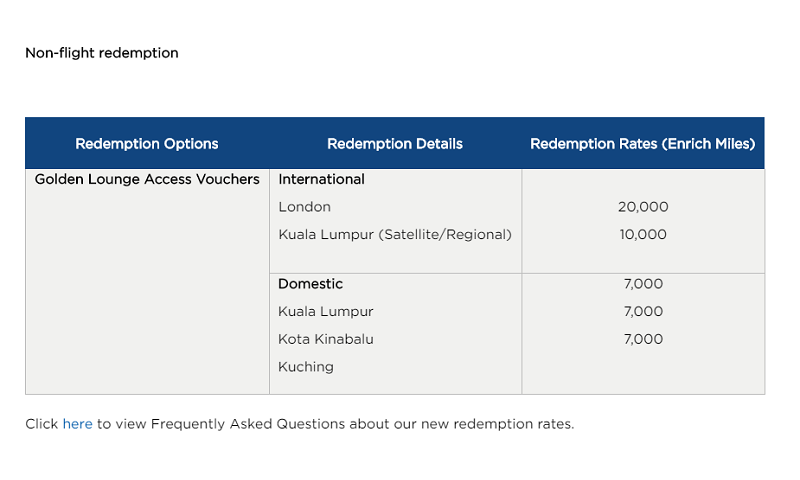Viewport: 800px width, 480px height.
Task: Select the 7,000 rate beside Kuala Lumpur
Action: coord(643,312)
